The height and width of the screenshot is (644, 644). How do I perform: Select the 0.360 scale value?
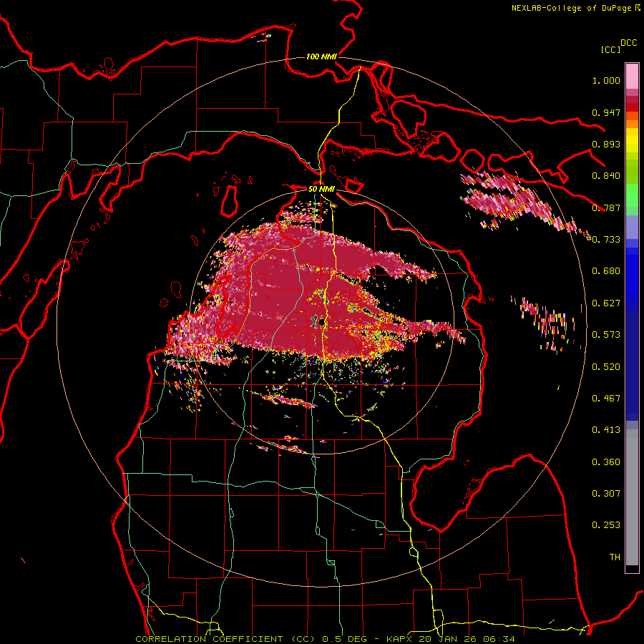[606, 462]
